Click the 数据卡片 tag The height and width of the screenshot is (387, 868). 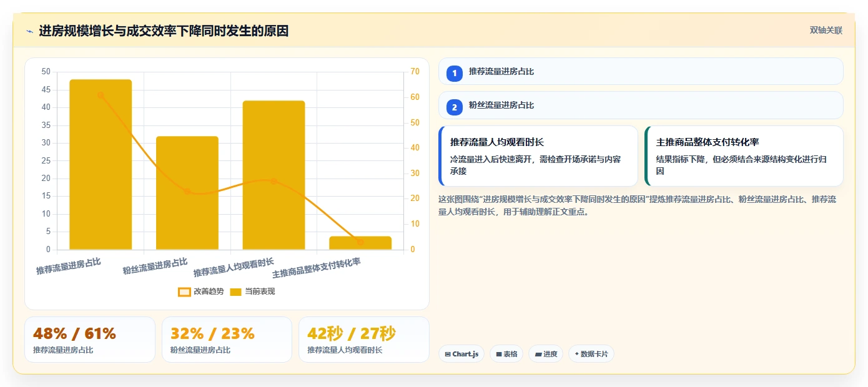[591, 354]
